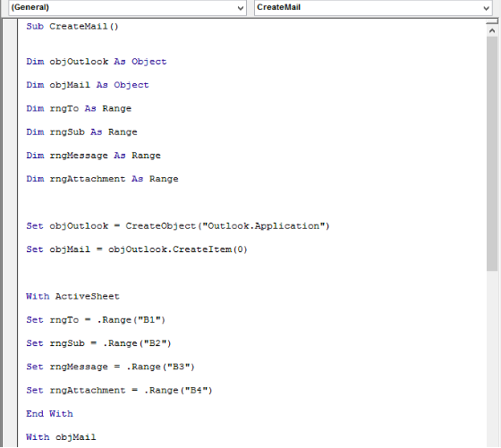Click the End With statement
The height and width of the screenshot is (448, 501).
(49, 413)
